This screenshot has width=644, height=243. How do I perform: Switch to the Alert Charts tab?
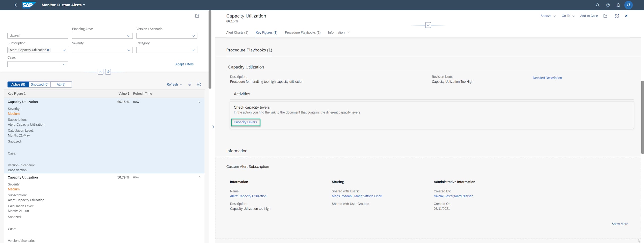237,32
